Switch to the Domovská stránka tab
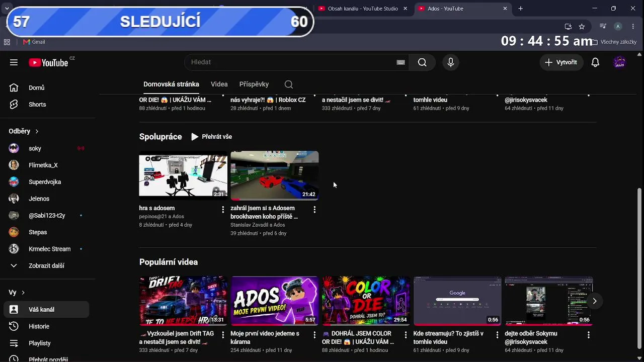This screenshot has height=362, width=644. pos(171,84)
